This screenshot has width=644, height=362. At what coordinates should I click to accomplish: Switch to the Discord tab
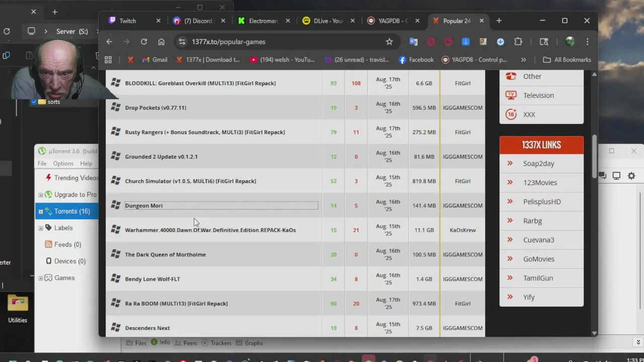pyautogui.click(x=198, y=21)
